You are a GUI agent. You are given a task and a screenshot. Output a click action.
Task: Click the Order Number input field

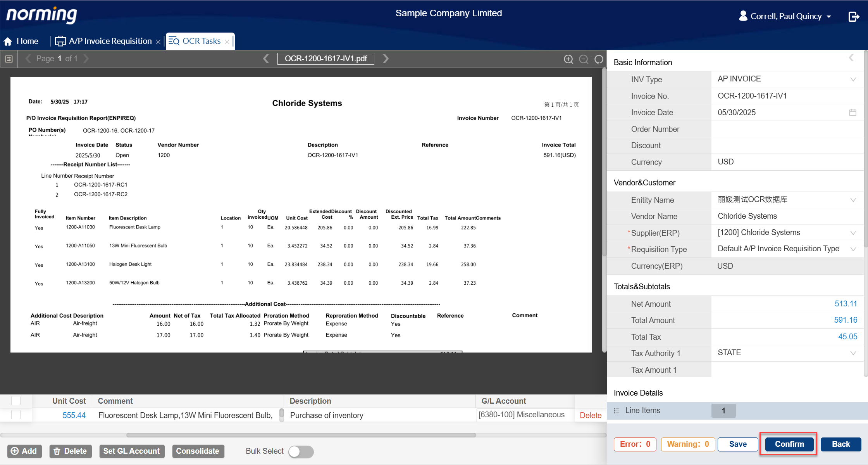tap(787, 129)
